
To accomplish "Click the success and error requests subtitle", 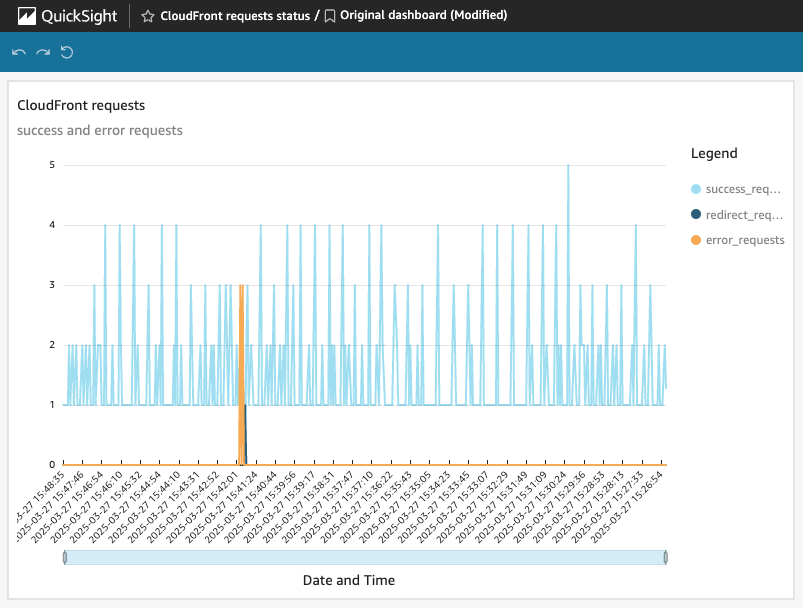I will pos(101,130).
